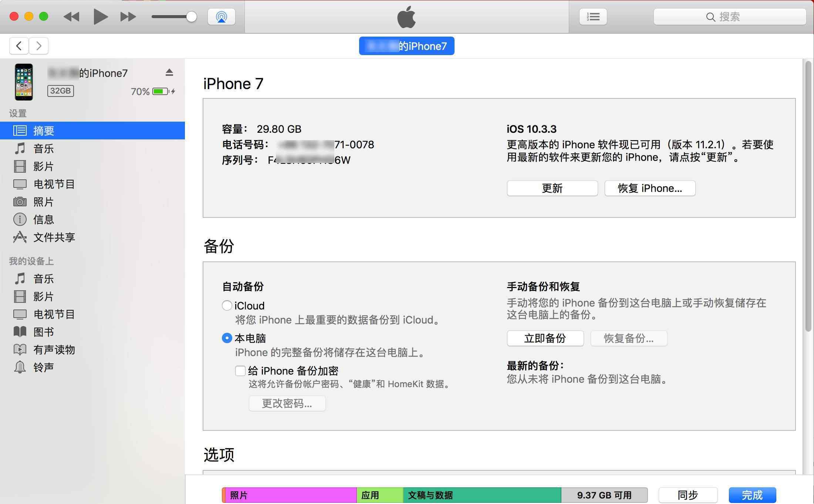Click the 32GB capacity badge
The height and width of the screenshot is (504, 814).
tap(60, 91)
